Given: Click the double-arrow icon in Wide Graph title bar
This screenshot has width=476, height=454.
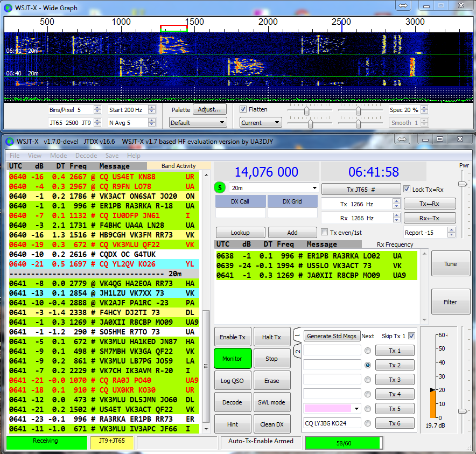Looking at the screenshot, I should click(x=403, y=5).
